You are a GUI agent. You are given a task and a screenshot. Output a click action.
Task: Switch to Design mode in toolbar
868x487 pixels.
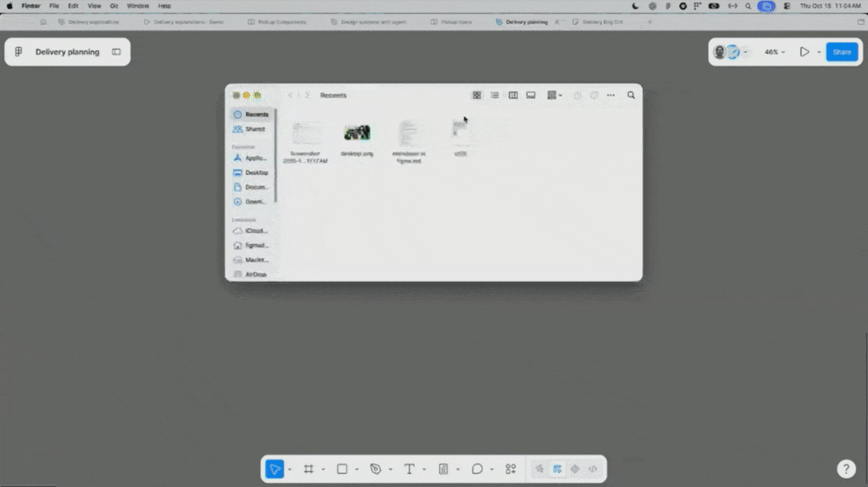[x=557, y=469]
